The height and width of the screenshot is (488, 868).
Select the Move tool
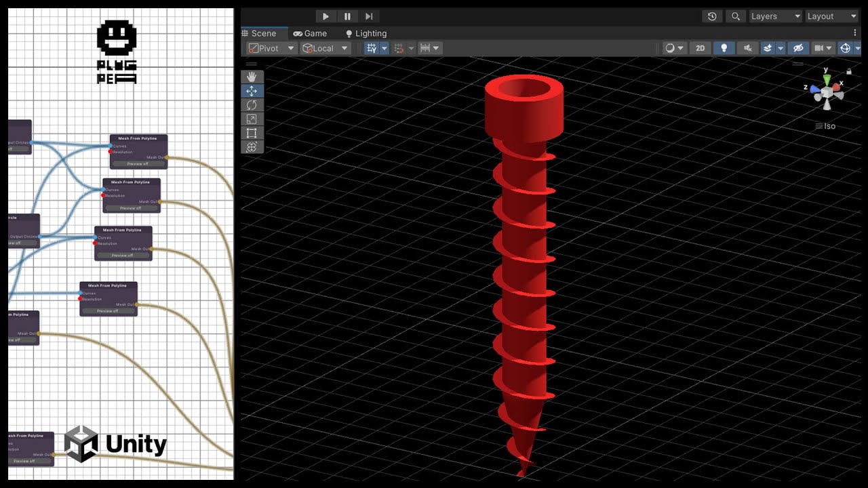tap(252, 91)
